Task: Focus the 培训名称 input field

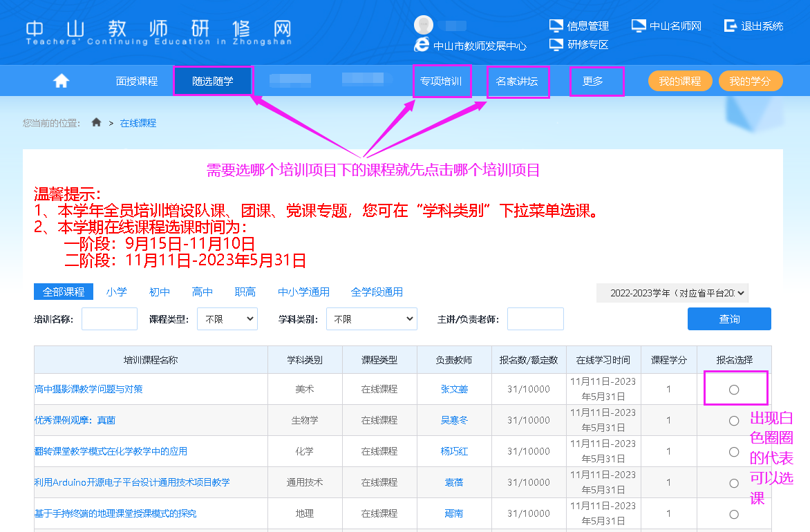Action: point(109,319)
